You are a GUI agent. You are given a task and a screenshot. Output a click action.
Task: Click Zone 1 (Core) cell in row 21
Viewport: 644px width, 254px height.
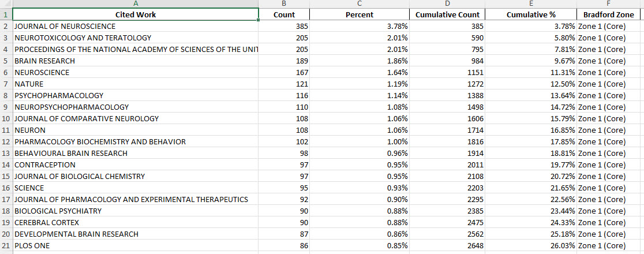click(608, 246)
